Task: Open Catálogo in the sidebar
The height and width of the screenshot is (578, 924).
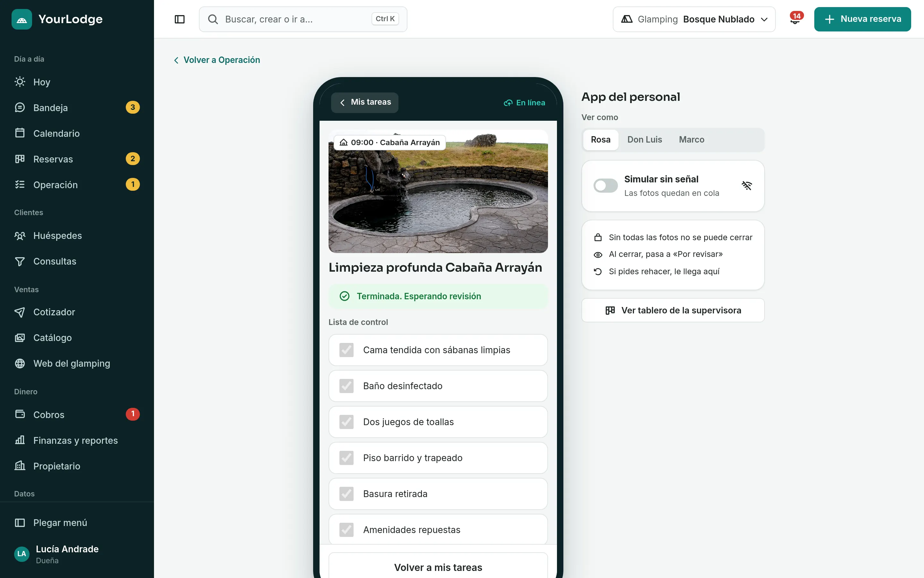Action: click(x=77, y=337)
